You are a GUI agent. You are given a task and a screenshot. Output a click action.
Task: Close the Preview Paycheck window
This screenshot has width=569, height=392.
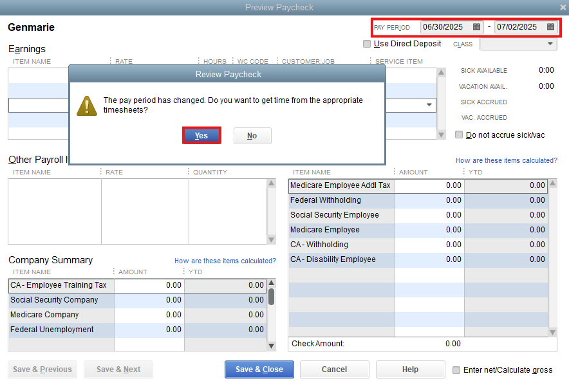click(563, 7)
